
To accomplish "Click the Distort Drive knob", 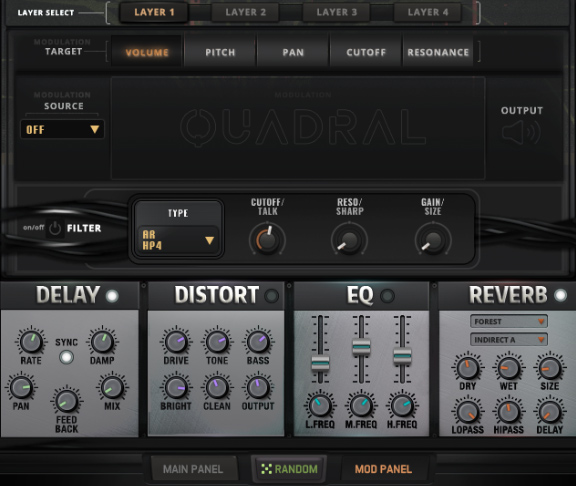I will 176,342.
